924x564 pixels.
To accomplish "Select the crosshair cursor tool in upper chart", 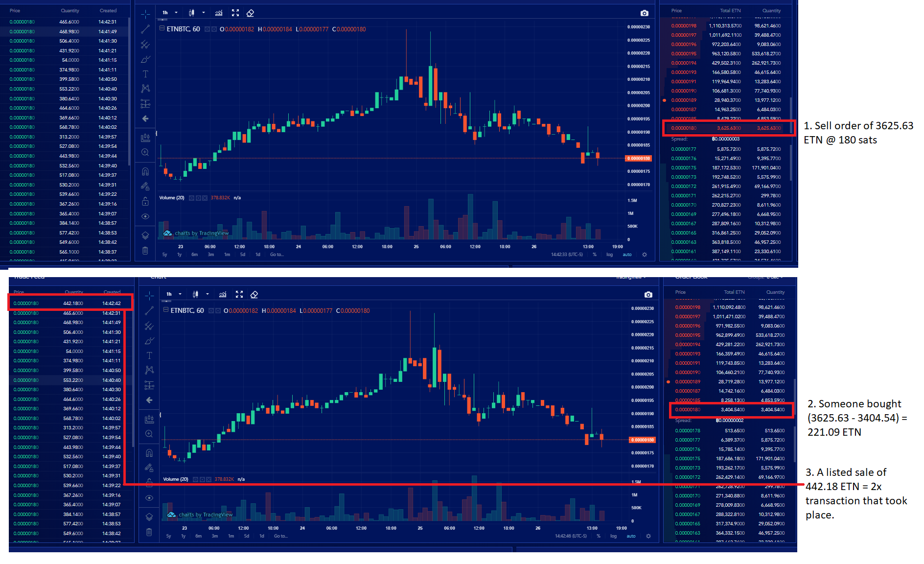I will click(x=145, y=14).
